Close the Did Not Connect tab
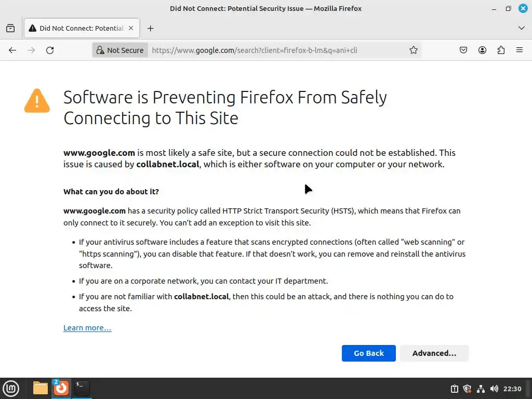532x399 pixels. click(131, 28)
